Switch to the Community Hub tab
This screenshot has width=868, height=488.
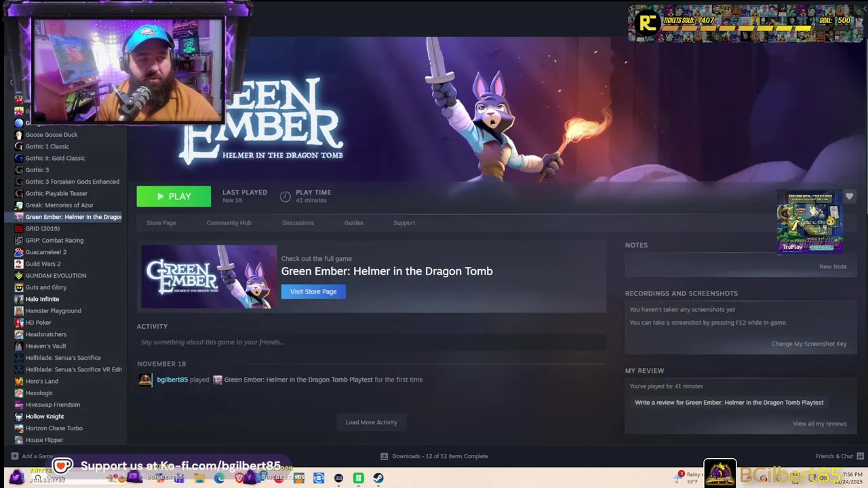pyautogui.click(x=229, y=223)
